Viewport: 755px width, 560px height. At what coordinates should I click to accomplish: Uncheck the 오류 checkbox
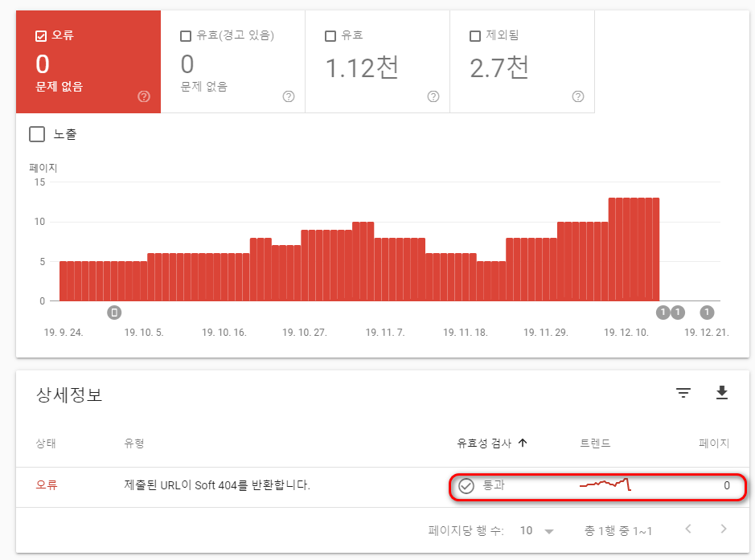pos(41,36)
